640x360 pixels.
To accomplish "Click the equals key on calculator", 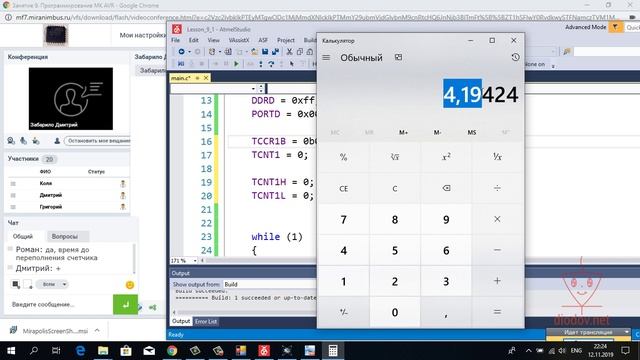I will [x=497, y=312].
